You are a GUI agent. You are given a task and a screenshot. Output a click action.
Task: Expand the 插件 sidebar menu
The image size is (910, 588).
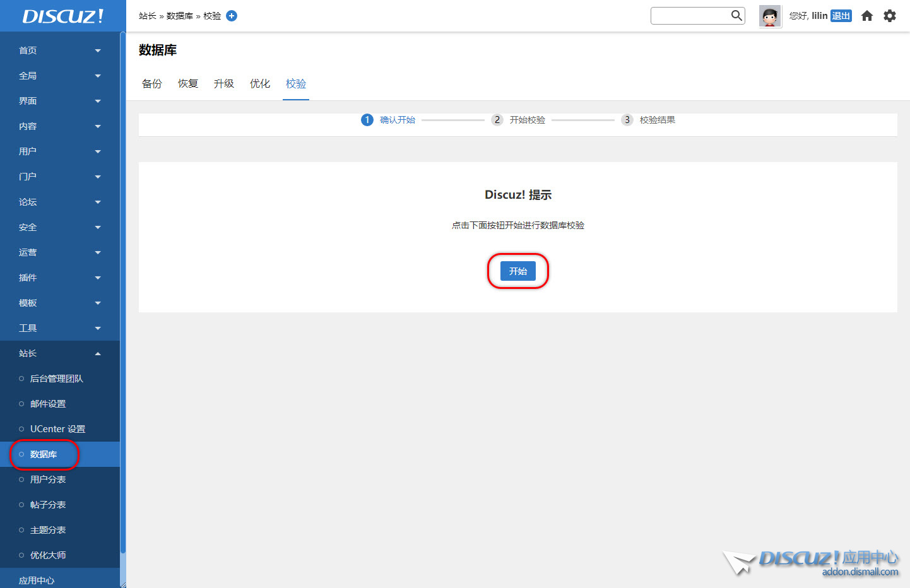(60, 278)
